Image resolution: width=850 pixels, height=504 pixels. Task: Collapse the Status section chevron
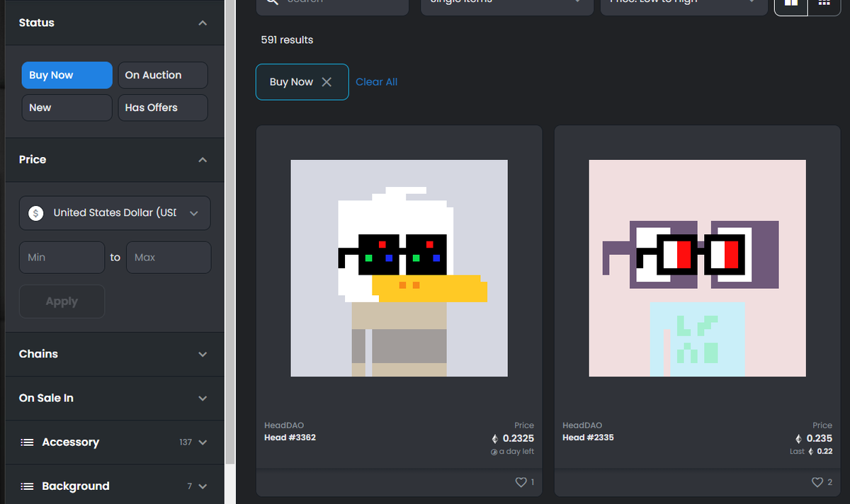pos(203,23)
